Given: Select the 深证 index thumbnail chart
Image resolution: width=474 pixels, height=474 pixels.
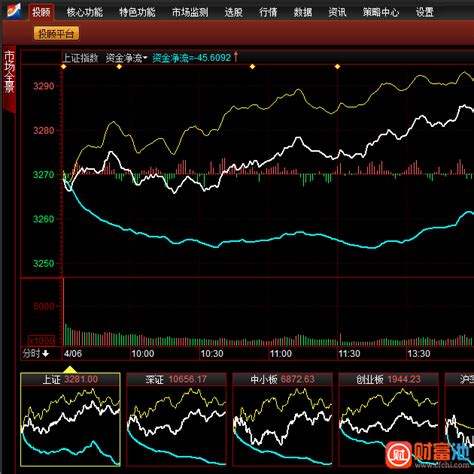Looking at the screenshot, I should [x=176, y=419].
